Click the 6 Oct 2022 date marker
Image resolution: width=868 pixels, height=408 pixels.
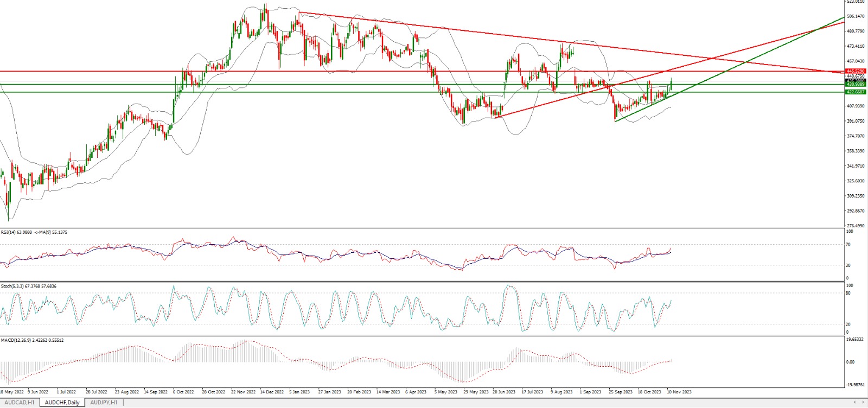(183, 392)
